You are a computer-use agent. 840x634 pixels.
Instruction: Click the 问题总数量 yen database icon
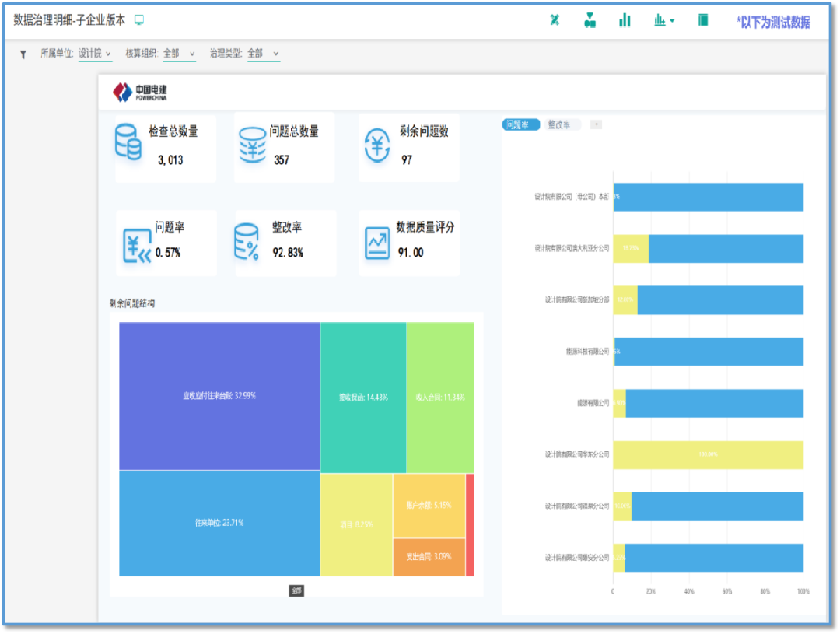[x=252, y=145]
